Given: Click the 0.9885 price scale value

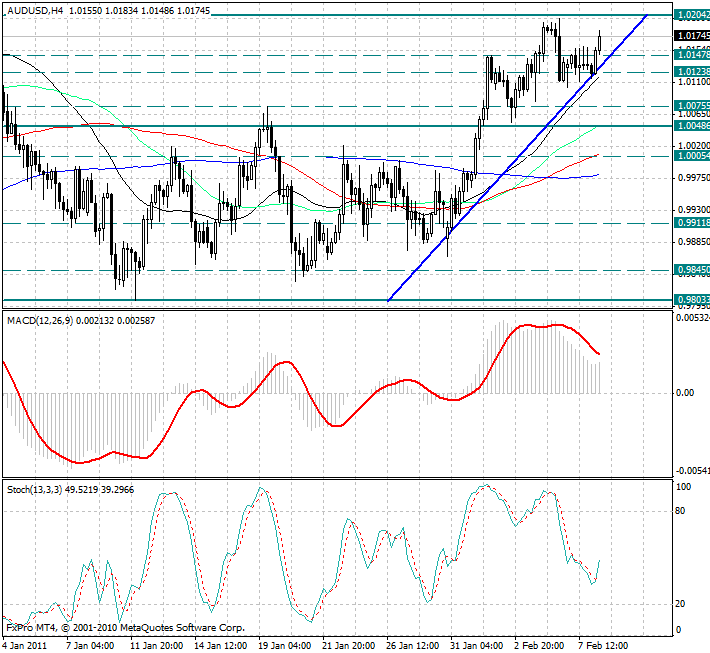Looking at the screenshot, I should (693, 242).
